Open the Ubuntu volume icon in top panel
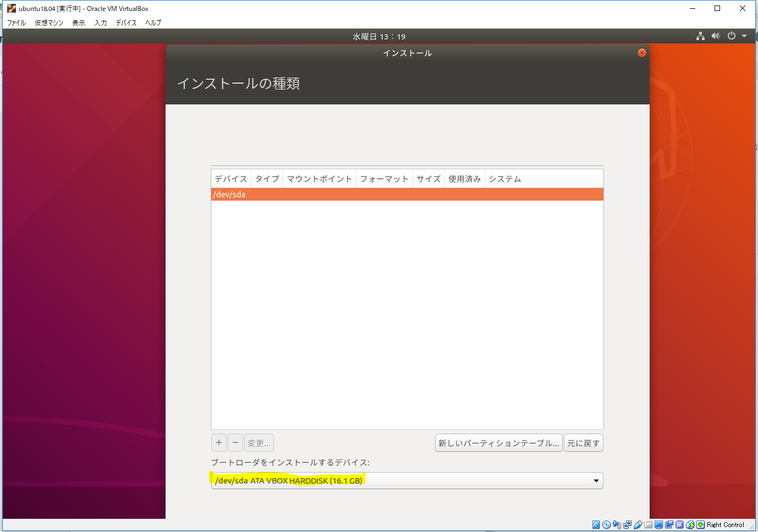 [715, 36]
